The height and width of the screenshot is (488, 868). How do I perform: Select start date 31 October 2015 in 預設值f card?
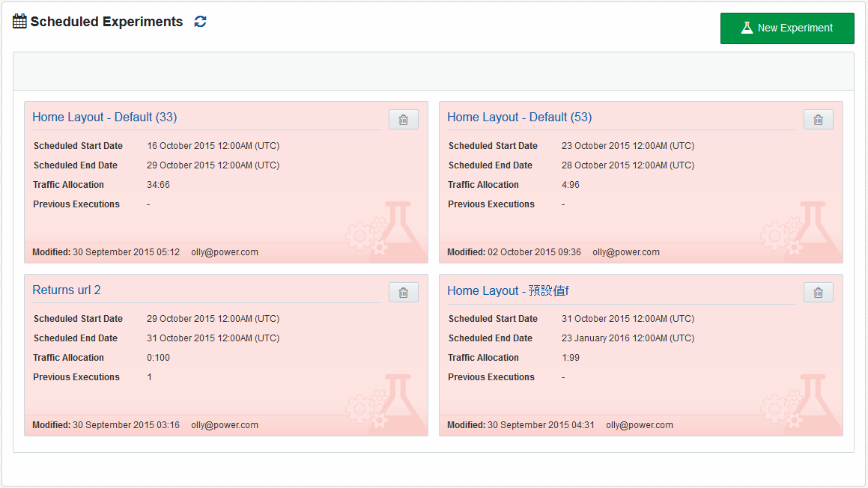click(x=628, y=319)
